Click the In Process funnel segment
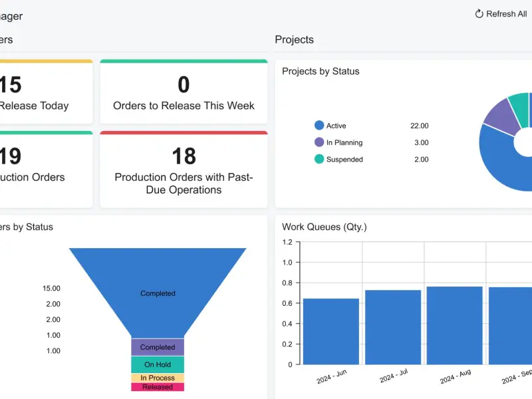The image size is (532, 399). [x=158, y=378]
